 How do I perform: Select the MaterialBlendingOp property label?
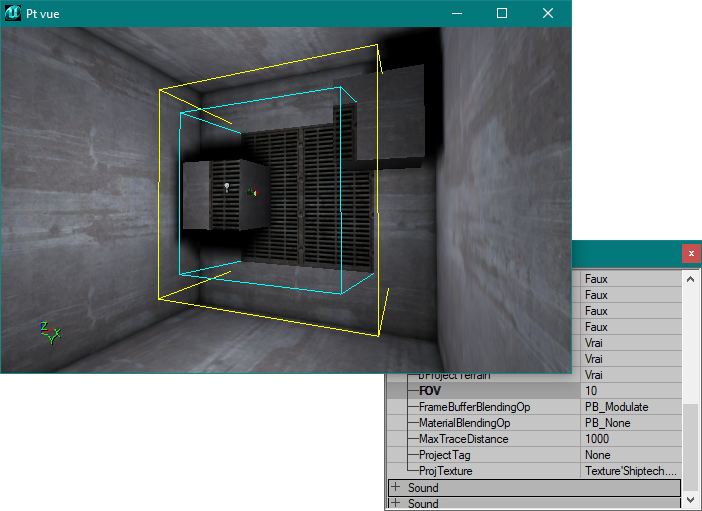coord(464,423)
